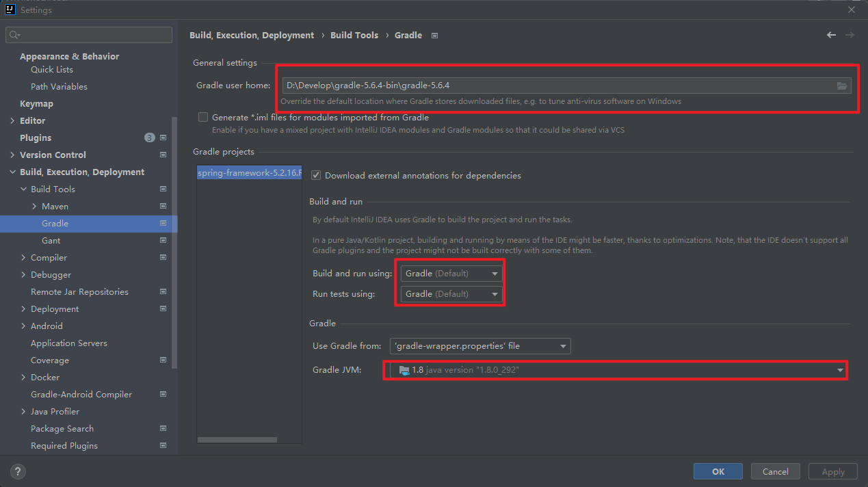Expand the Android settings node

tap(23, 326)
